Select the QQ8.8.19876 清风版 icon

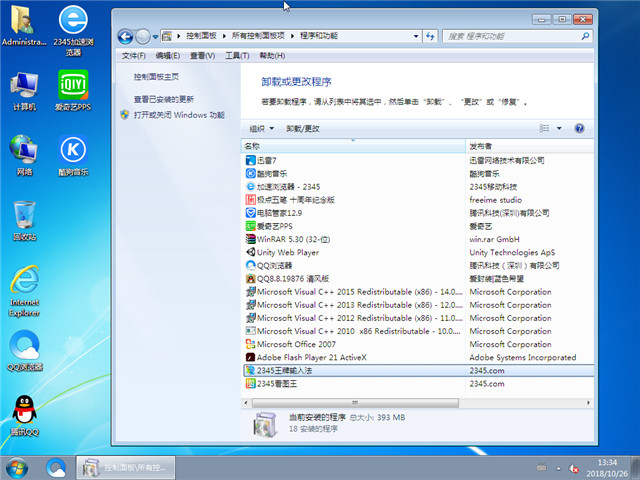[250, 278]
